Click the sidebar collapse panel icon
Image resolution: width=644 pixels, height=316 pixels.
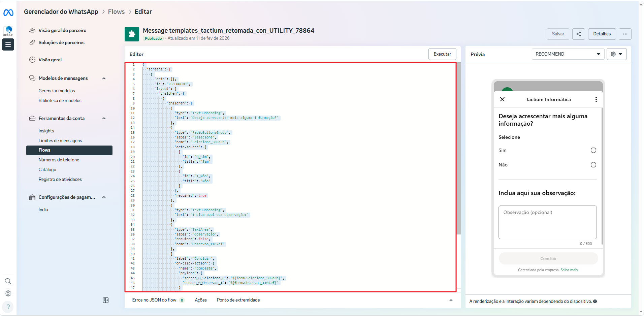tap(106, 300)
